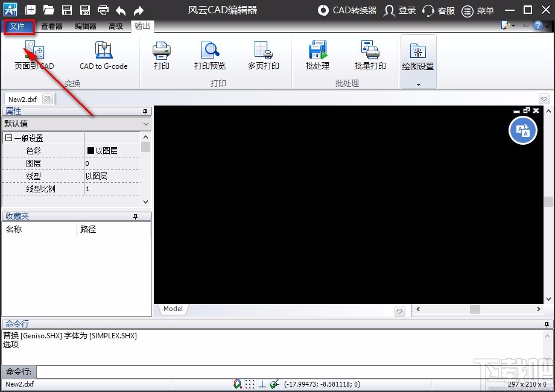This screenshot has height=392, width=555.
Task: Expand the 绘图设置 dropdown arrow
Action: click(x=419, y=84)
